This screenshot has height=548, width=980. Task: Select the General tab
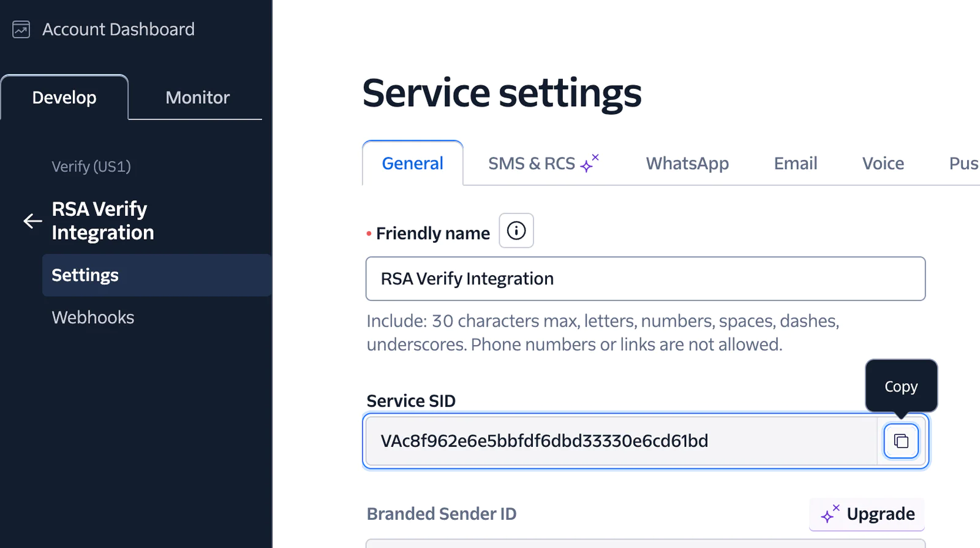[x=413, y=163]
